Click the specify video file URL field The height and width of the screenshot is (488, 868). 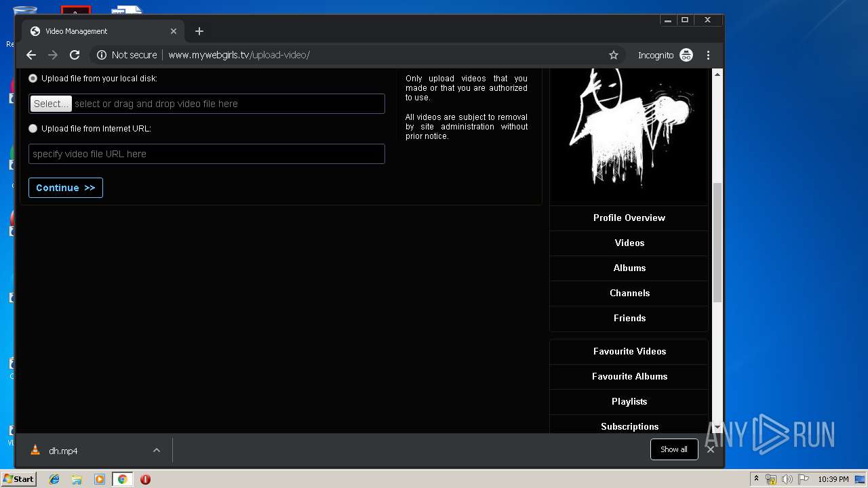207,154
